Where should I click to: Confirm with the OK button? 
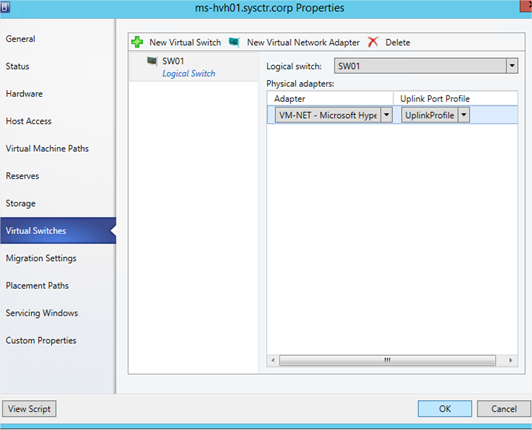(x=445, y=409)
